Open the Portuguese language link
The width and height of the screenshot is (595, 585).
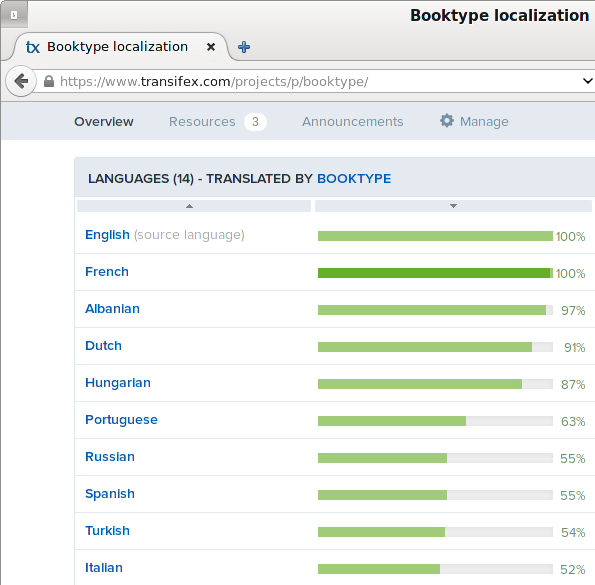(121, 420)
